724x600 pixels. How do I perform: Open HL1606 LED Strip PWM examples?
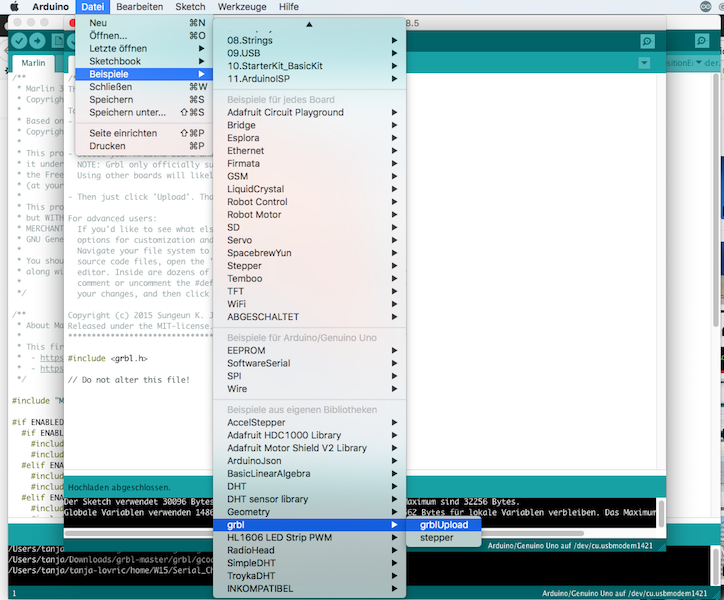pyautogui.click(x=309, y=538)
